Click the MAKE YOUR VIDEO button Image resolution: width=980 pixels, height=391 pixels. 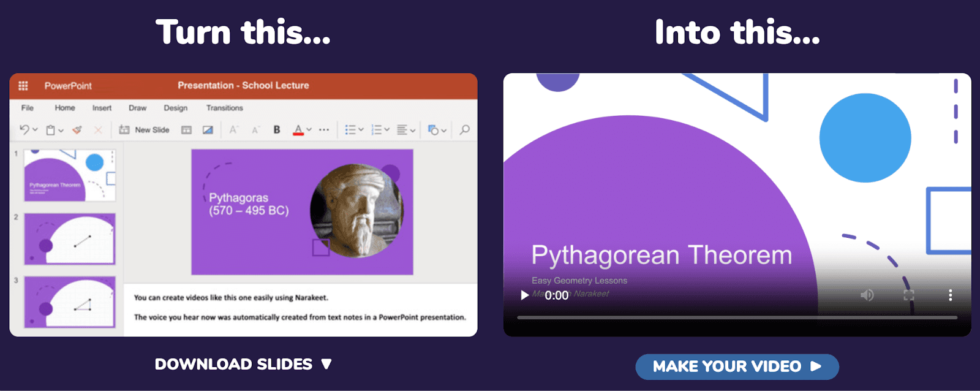(x=737, y=366)
